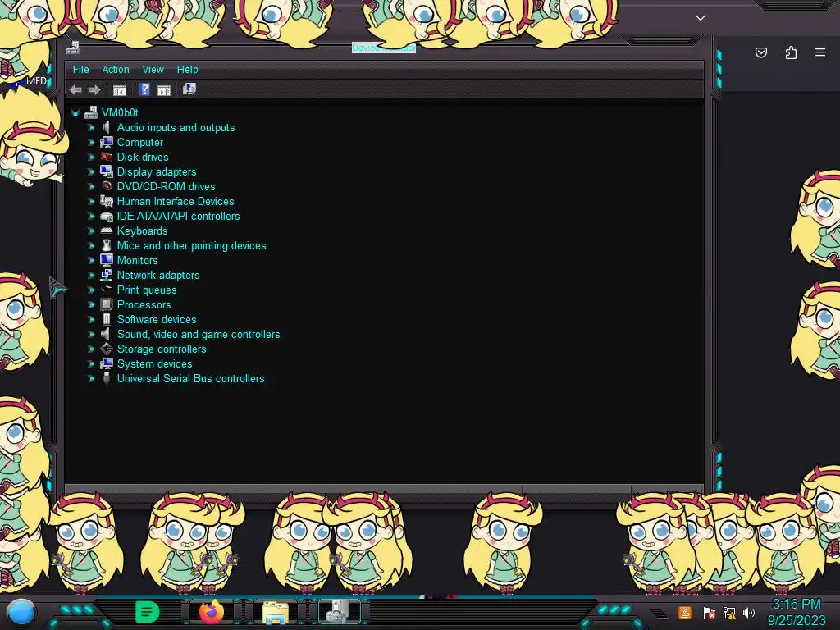Select the Keyboards entry text
This screenshot has height=630, width=840.
click(x=143, y=231)
